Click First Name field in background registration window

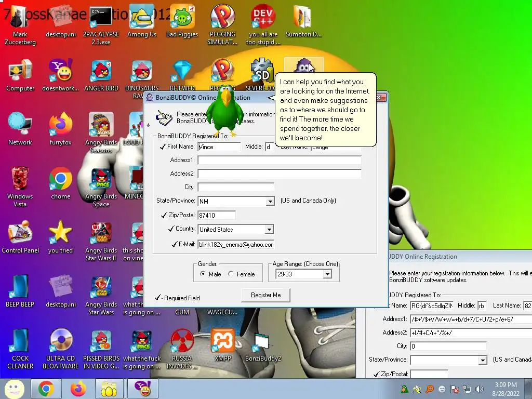432,305
